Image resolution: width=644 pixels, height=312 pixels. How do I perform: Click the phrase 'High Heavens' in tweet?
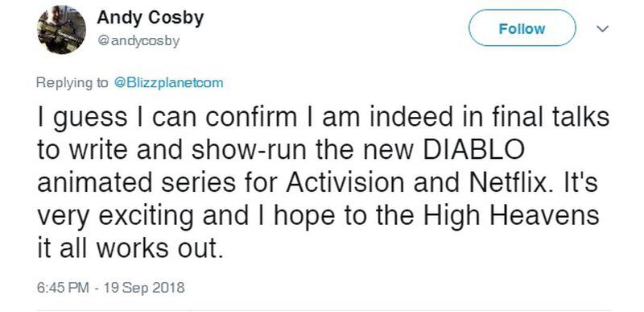(511, 215)
